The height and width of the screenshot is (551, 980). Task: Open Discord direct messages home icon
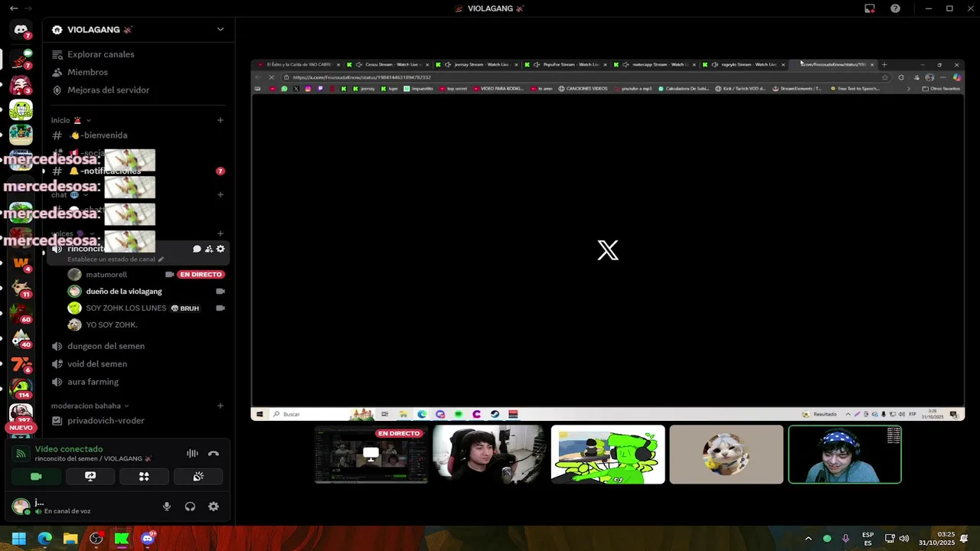point(21,30)
